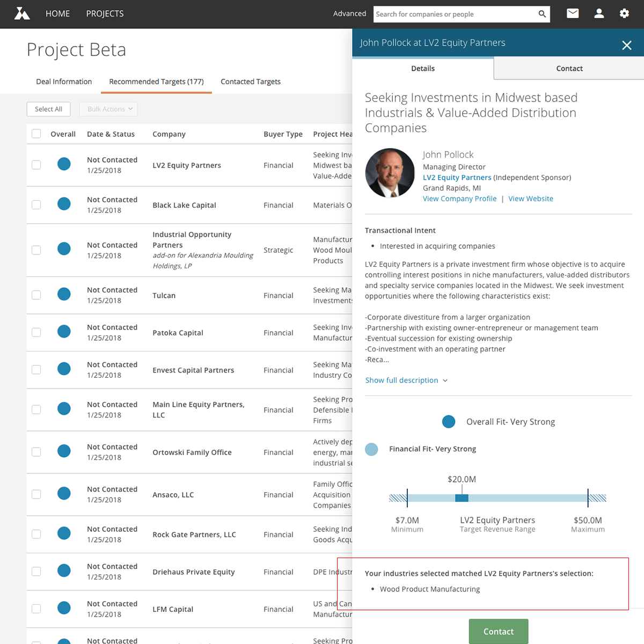Close the John Pollock details panel

[626, 45]
